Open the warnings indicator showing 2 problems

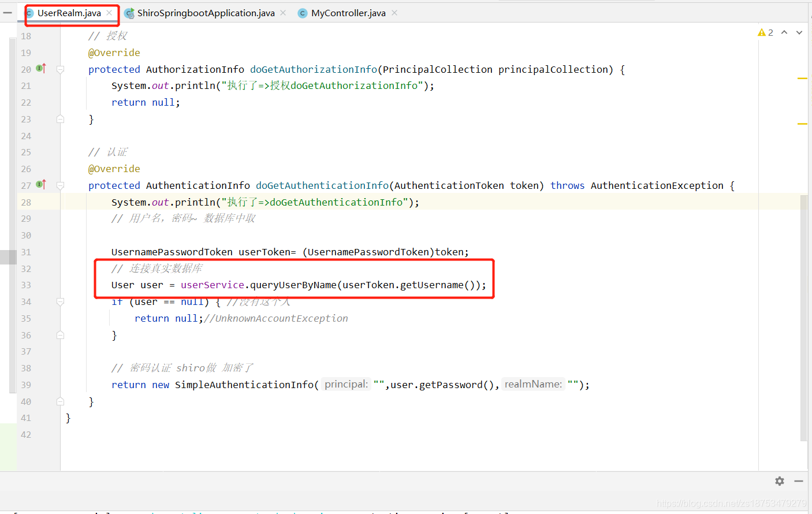click(765, 32)
